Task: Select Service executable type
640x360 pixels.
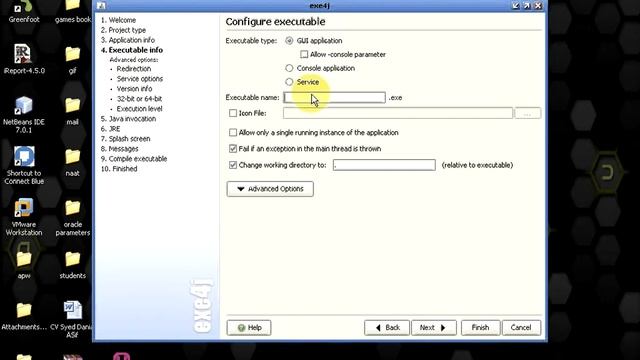Action: [289, 82]
